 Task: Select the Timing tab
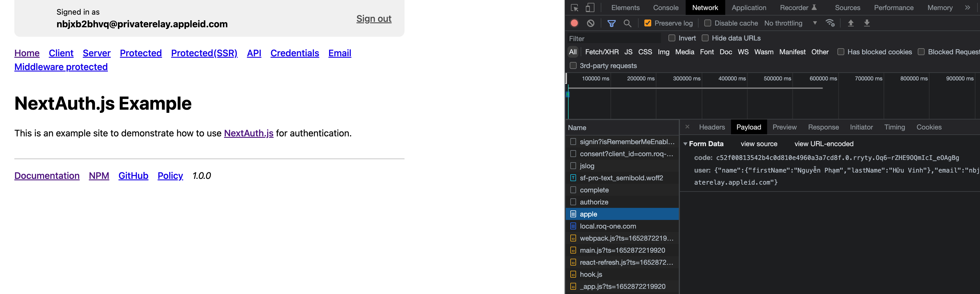[895, 127]
